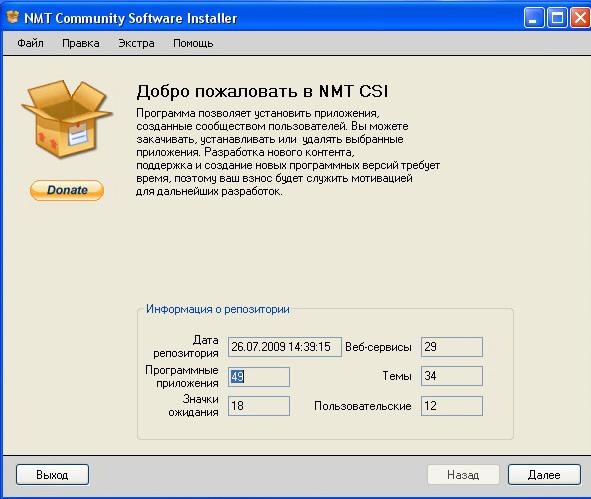This screenshot has height=499, width=591.
Task: Click the Информация о репозитории group label
Action: pos(218,309)
